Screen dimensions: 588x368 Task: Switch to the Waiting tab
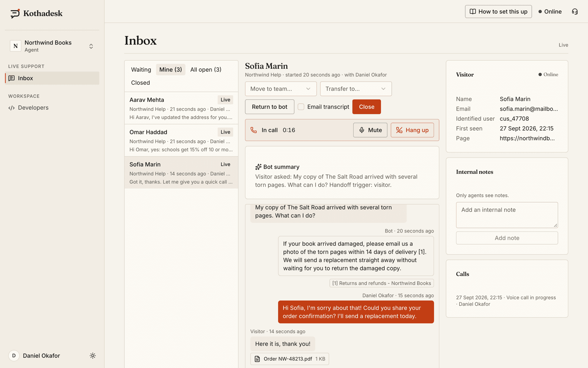coord(141,70)
